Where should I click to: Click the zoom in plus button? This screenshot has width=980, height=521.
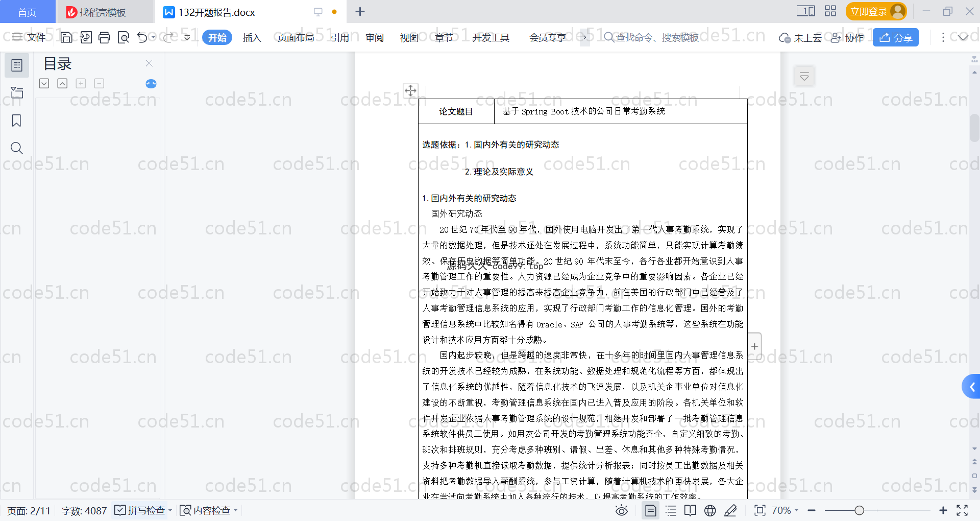pos(943,510)
